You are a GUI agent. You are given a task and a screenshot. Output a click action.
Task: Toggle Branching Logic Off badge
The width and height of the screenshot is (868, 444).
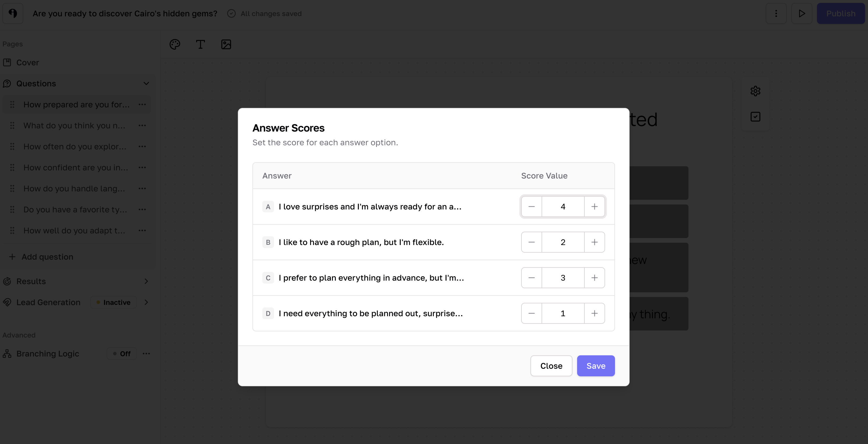(122, 354)
